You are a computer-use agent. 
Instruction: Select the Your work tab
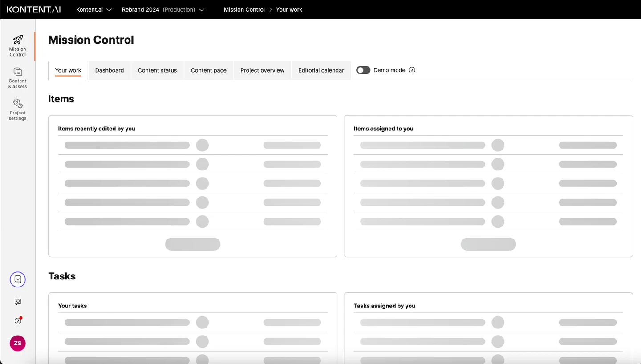tap(68, 70)
